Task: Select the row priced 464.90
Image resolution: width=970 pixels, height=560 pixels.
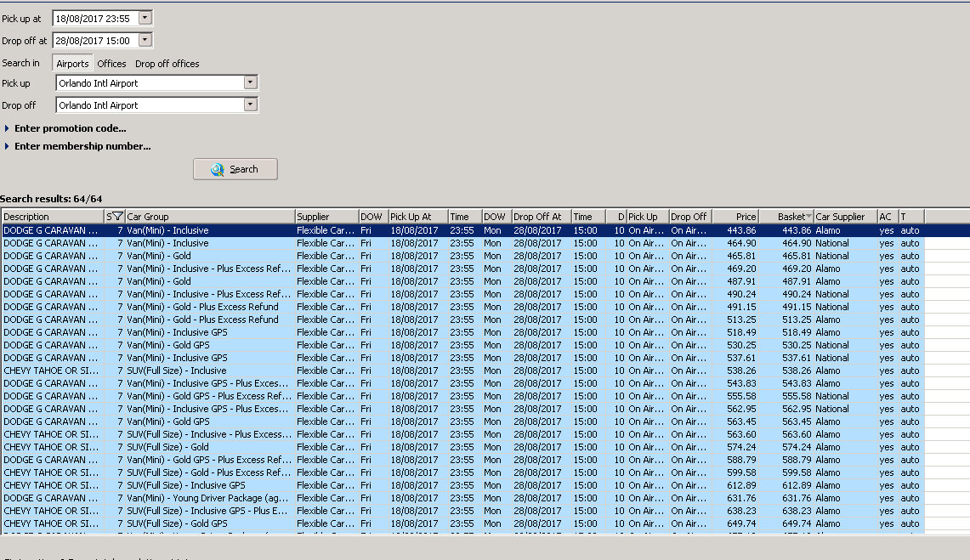Action: click(462, 243)
